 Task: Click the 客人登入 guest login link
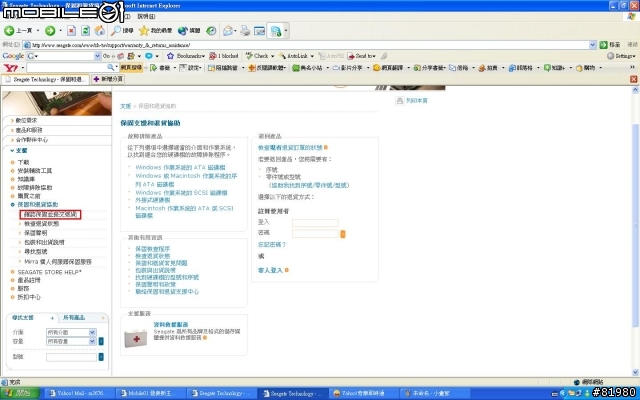270,270
